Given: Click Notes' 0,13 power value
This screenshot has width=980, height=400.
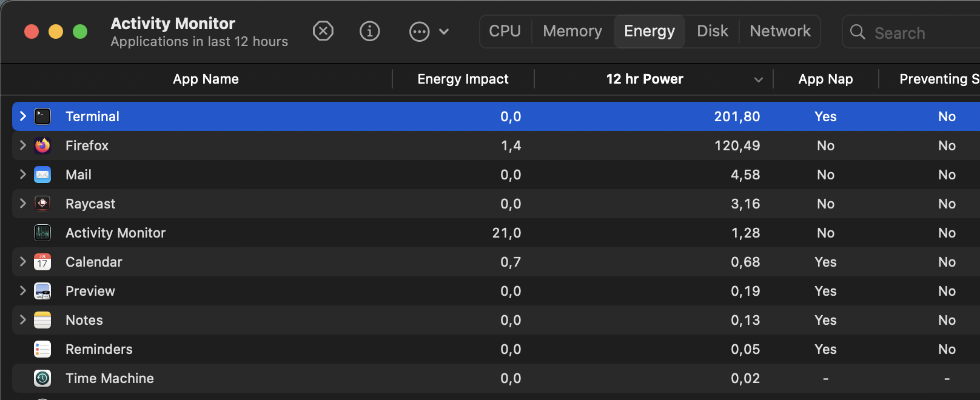Looking at the screenshot, I should coord(745,320).
